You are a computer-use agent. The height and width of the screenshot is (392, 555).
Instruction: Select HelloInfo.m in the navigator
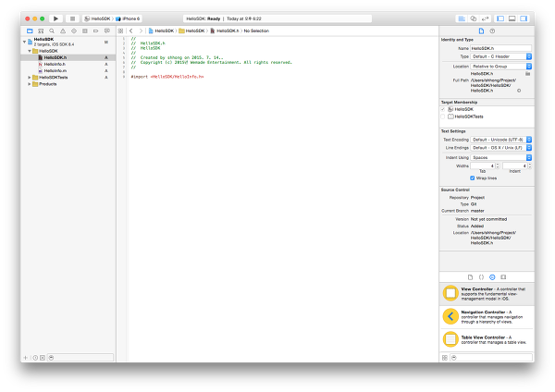pyautogui.click(x=68, y=71)
